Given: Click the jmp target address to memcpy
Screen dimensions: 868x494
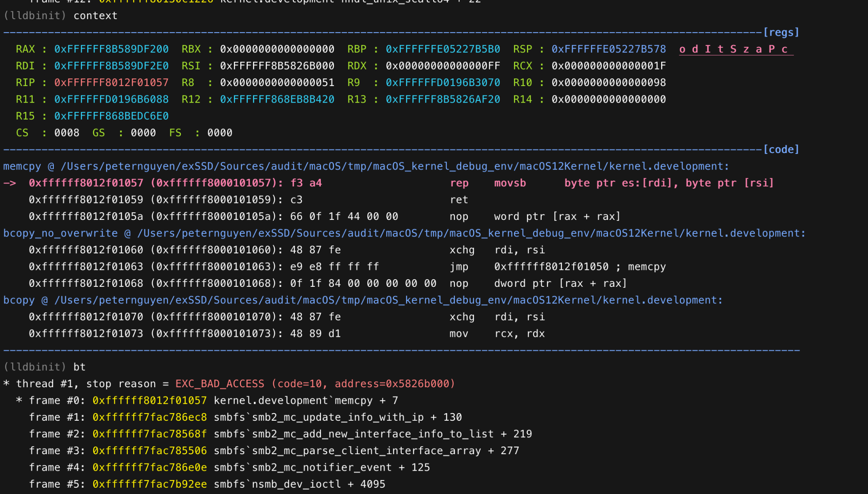Looking at the screenshot, I should point(551,267).
